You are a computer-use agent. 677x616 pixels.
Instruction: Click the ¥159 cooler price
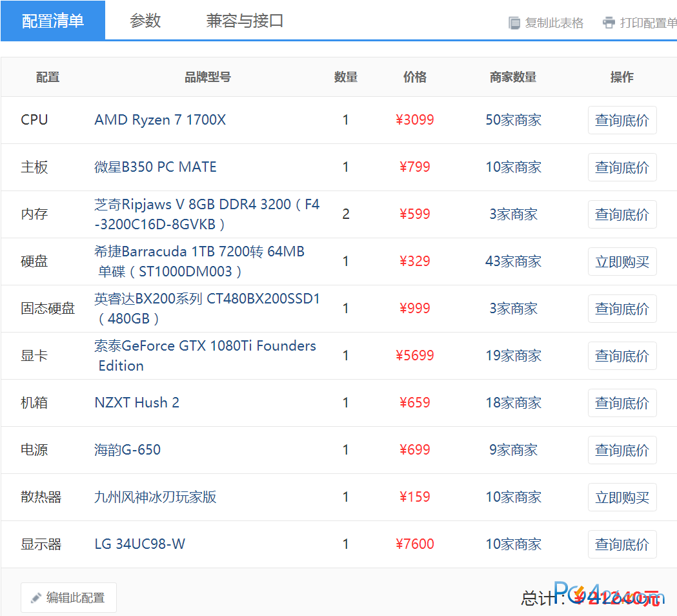(415, 497)
